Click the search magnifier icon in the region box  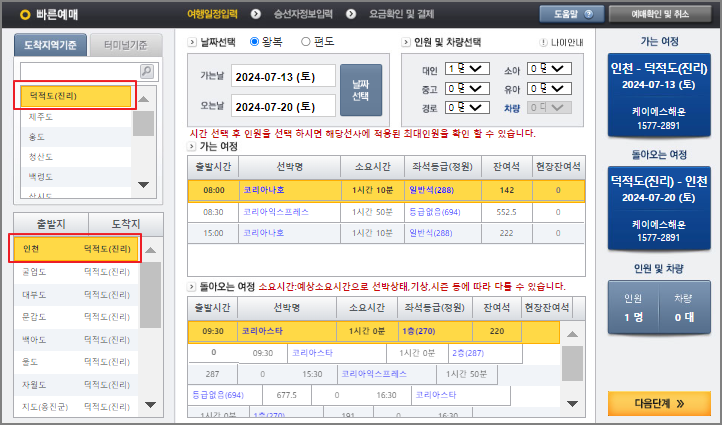click(x=146, y=71)
